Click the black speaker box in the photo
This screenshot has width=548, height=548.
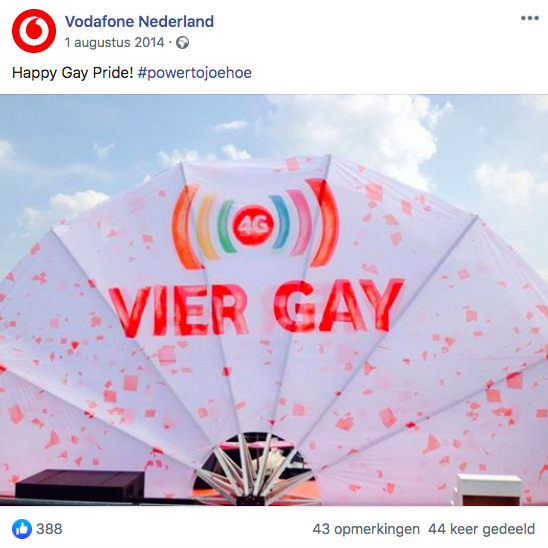pos(80,484)
